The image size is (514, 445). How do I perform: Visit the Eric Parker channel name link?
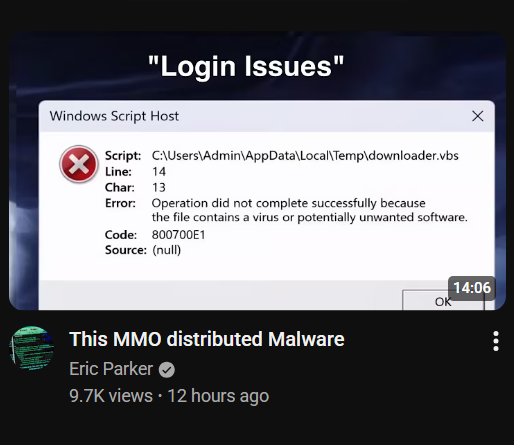pyautogui.click(x=111, y=369)
